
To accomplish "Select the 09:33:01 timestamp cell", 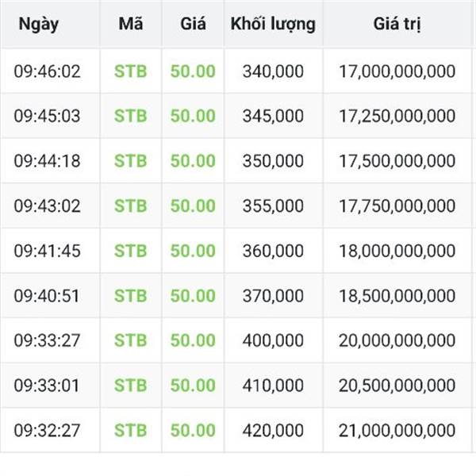I will click(48, 386).
